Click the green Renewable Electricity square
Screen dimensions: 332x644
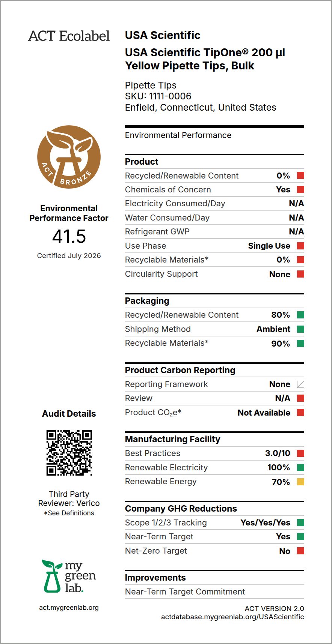[x=300, y=467]
